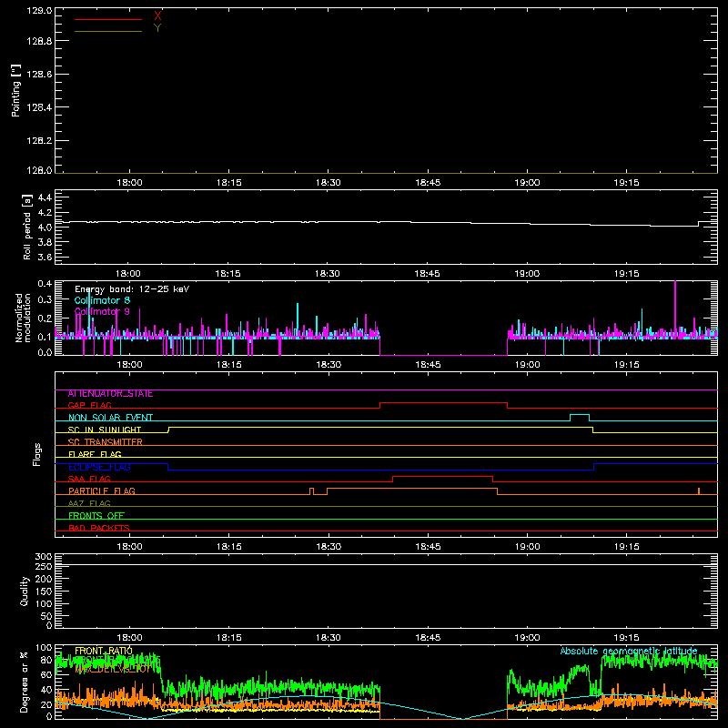Click the 18:30 time label under Roll period plot
Image resolution: width=728 pixels, height=728 pixels.
click(328, 274)
